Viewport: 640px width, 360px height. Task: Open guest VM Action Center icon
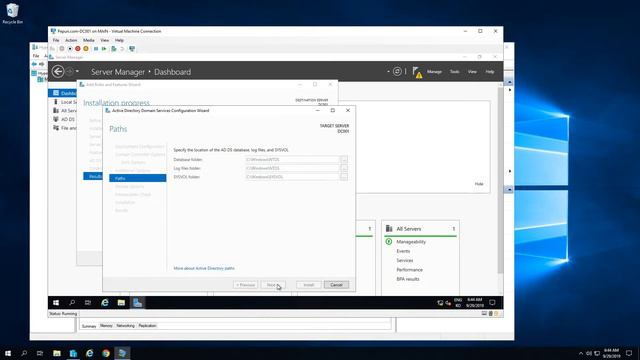492,302
